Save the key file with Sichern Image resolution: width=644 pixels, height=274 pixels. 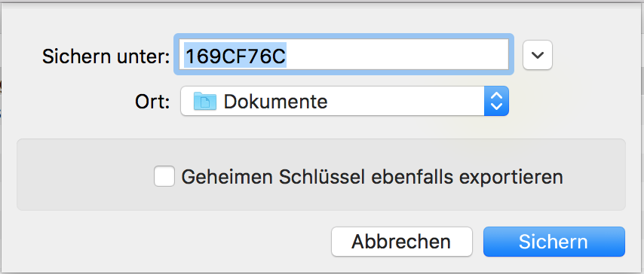pyautogui.click(x=554, y=242)
